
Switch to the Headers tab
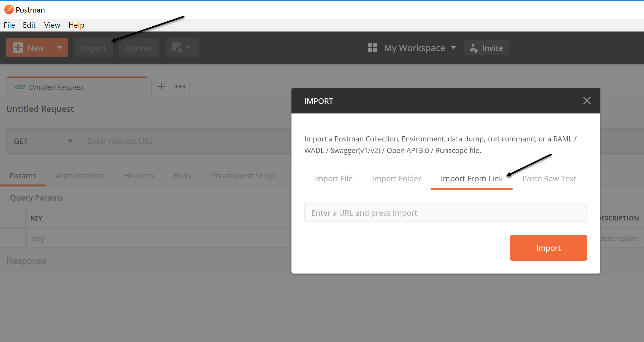coord(139,176)
